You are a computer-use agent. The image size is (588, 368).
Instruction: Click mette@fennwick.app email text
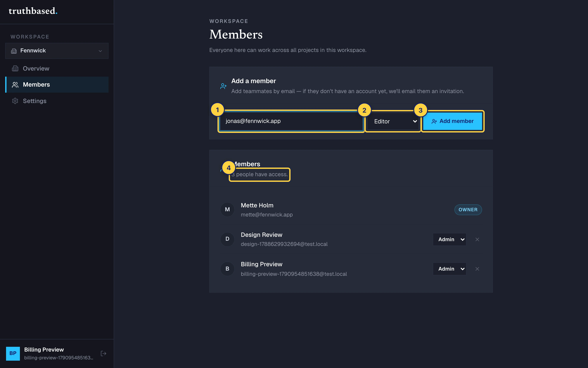(267, 215)
